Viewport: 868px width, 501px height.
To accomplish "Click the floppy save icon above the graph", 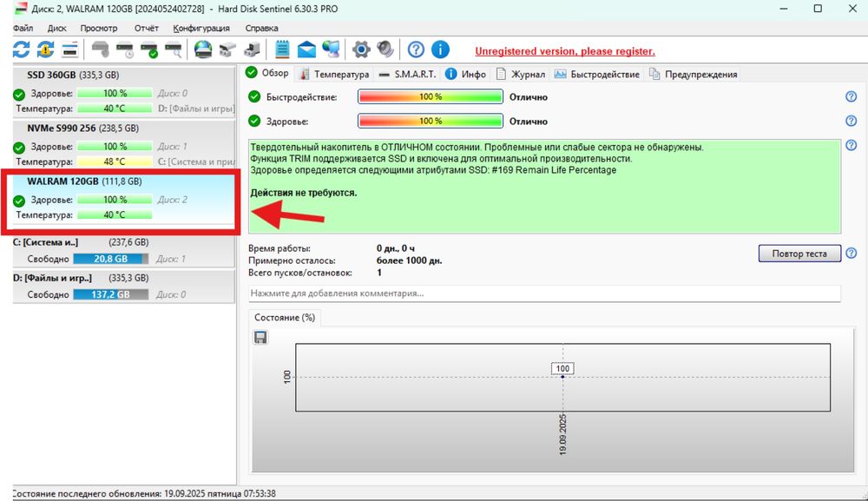I will point(260,337).
